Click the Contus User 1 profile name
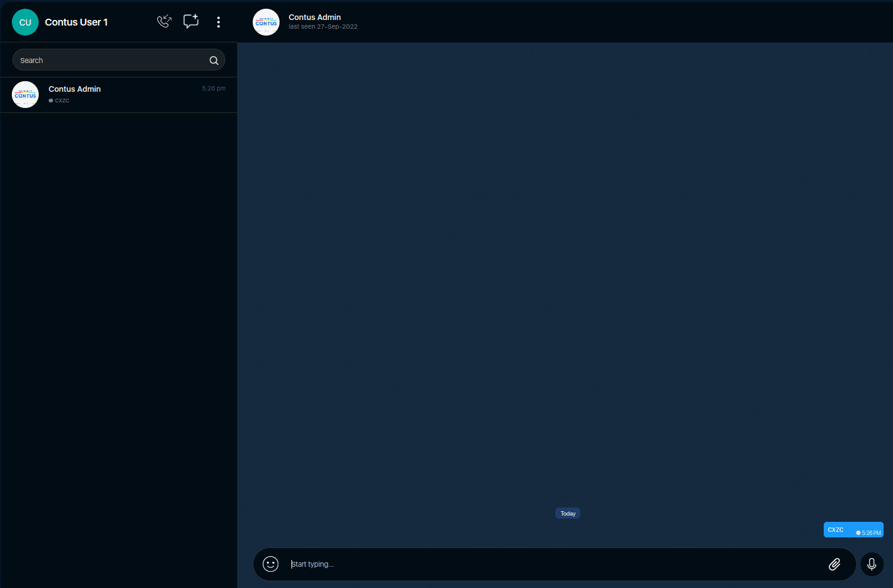The image size is (893, 588). [76, 22]
